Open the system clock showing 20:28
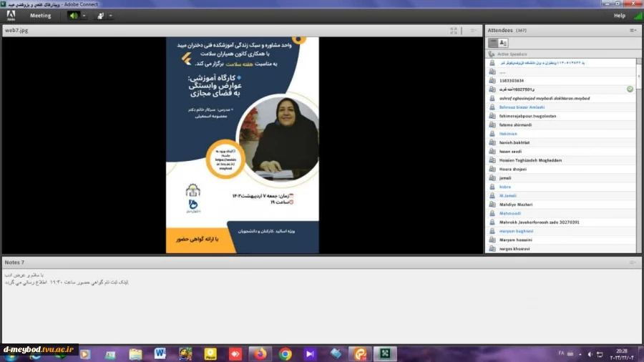 622,354
